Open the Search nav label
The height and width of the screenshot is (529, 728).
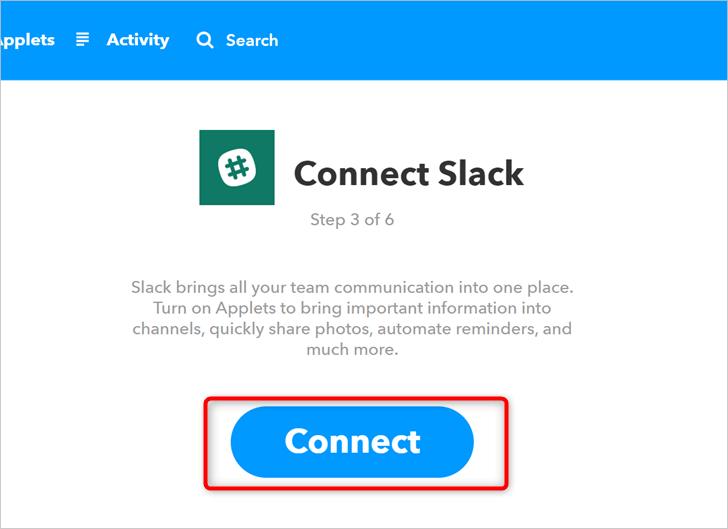[252, 40]
